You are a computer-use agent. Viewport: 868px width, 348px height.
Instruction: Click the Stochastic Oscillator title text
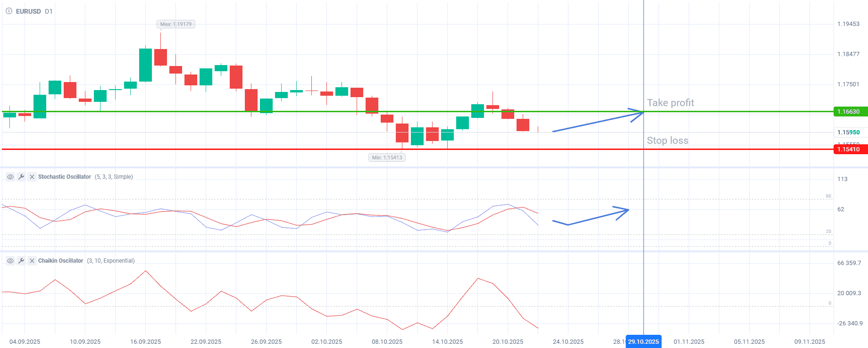point(65,177)
